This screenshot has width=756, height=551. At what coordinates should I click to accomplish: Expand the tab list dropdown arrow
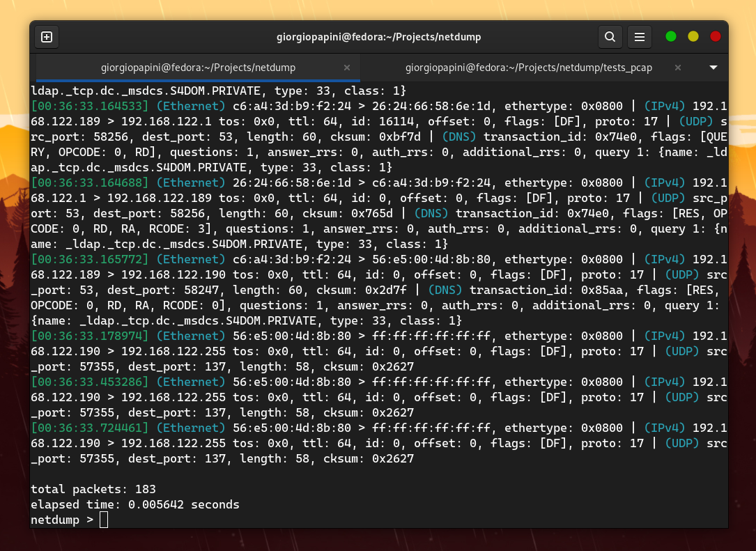pyautogui.click(x=713, y=68)
